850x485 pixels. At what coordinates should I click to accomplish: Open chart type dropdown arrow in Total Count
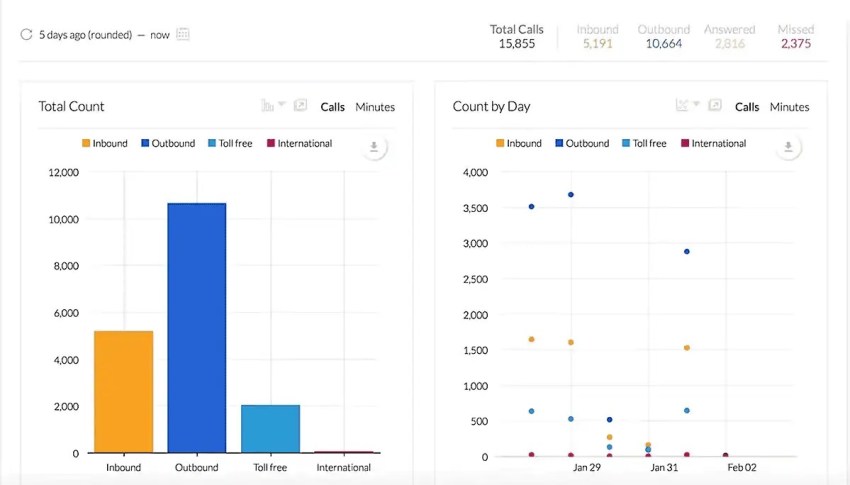pyautogui.click(x=282, y=105)
